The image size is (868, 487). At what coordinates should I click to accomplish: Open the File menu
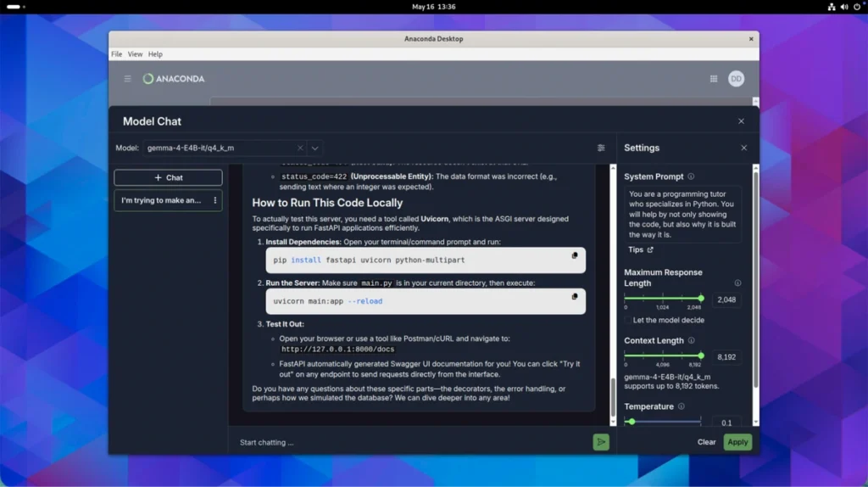pos(116,54)
